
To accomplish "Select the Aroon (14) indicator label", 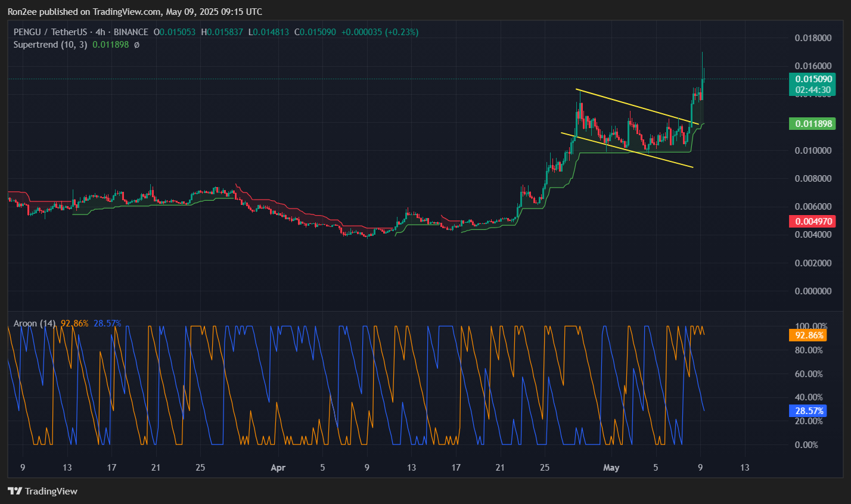I will (x=35, y=323).
